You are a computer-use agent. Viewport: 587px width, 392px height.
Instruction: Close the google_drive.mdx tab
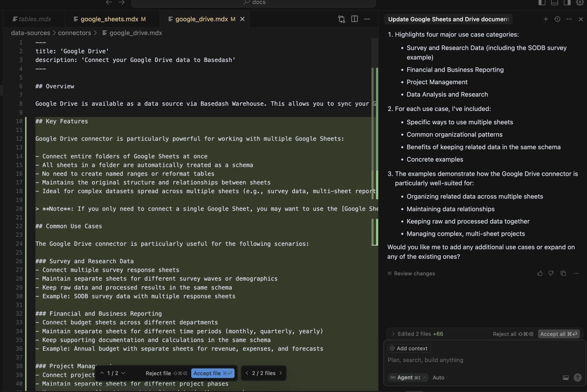tap(242, 20)
